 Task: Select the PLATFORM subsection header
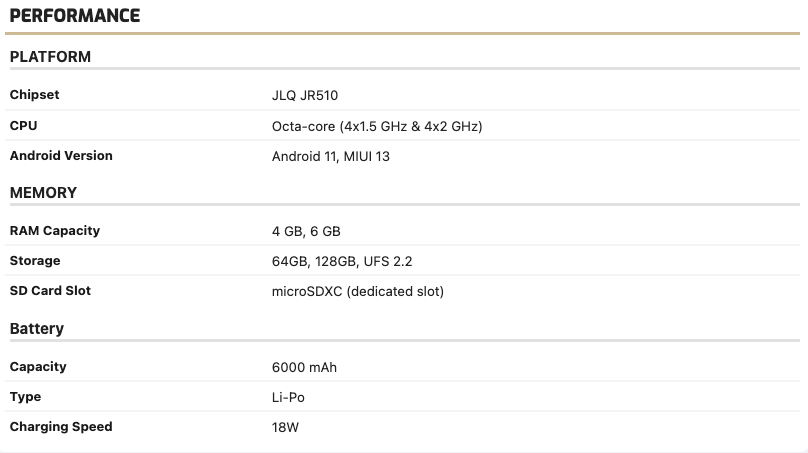click(50, 57)
